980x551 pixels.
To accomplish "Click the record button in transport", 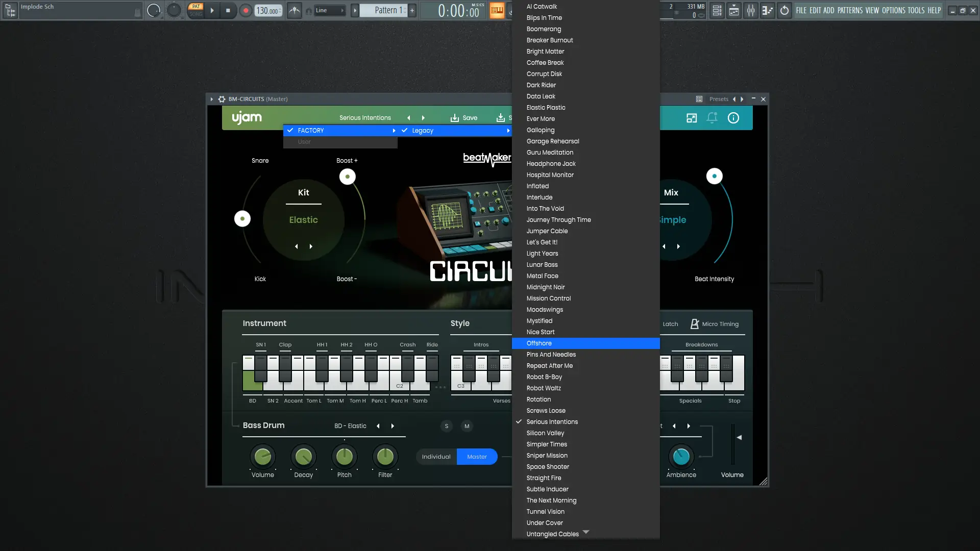I will point(246,10).
